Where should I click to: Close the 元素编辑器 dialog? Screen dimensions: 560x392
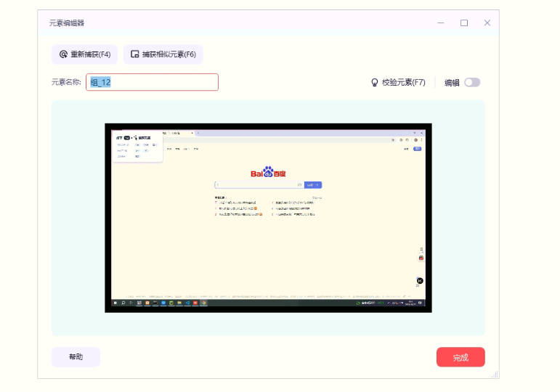click(x=487, y=23)
